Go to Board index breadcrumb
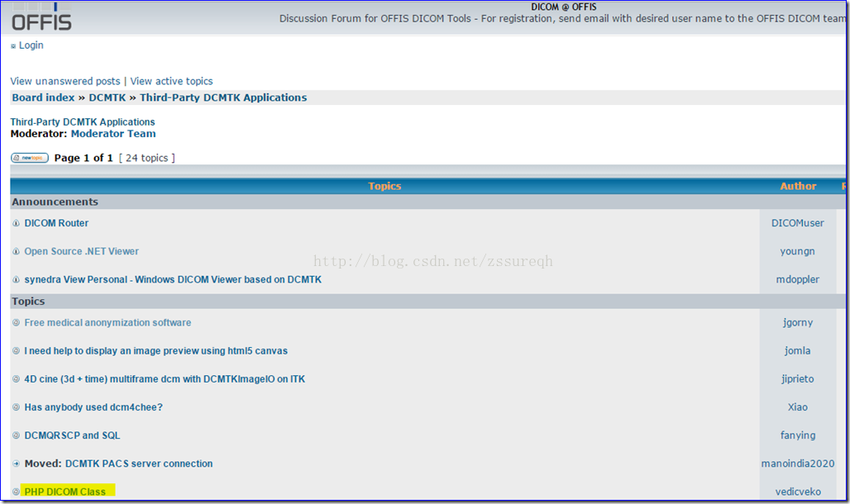Screen dimensions: 850x504 click(43, 97)
